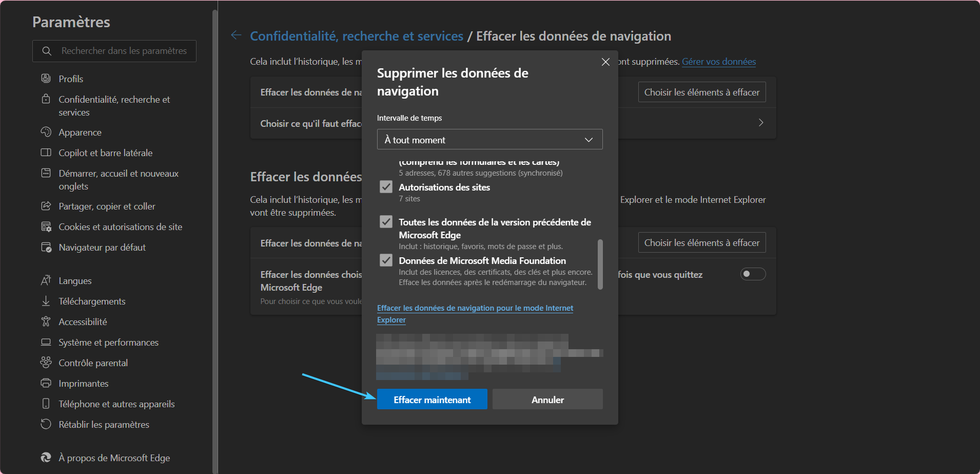The width and height of the screenshot is (980, 474).
Task: Click the Rechercher dans les paramètres field
Action: point(114,51)
